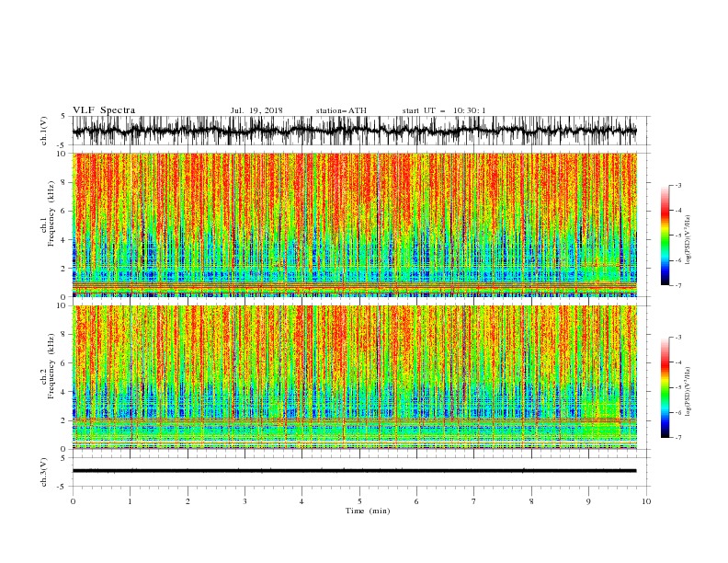Click the ch.3 flat waveform trace
Screen dimensions: 728x563
(354, 471)
